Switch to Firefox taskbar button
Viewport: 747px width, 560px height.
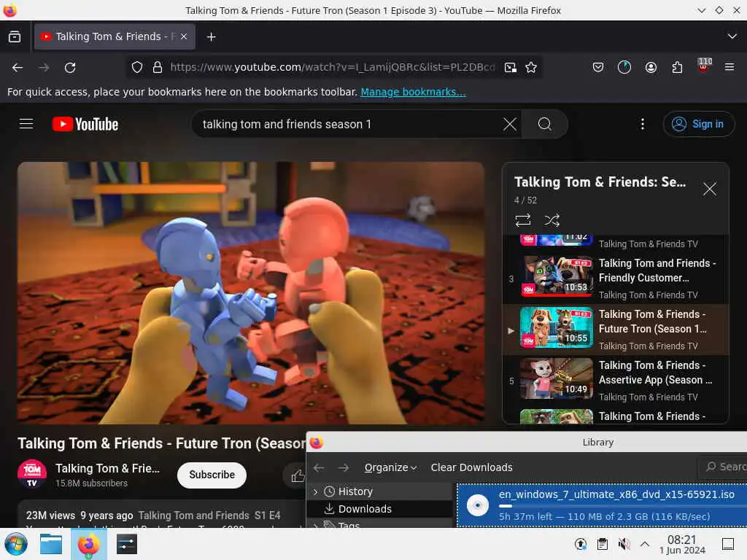tap(89, 544)
